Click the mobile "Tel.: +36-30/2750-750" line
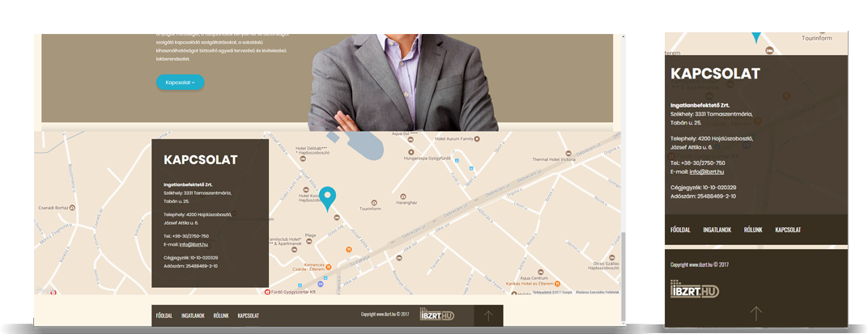 tap(697, 163)
